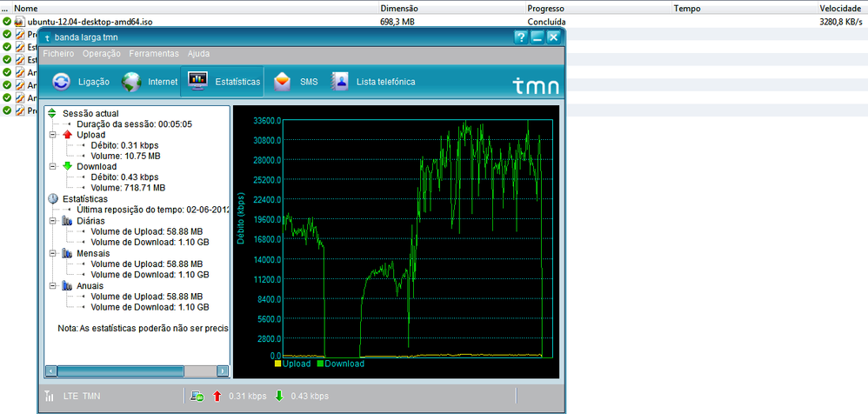
Task: Click the scrollbar left arrow in statistics tree
Action: [x=51, y=371]
